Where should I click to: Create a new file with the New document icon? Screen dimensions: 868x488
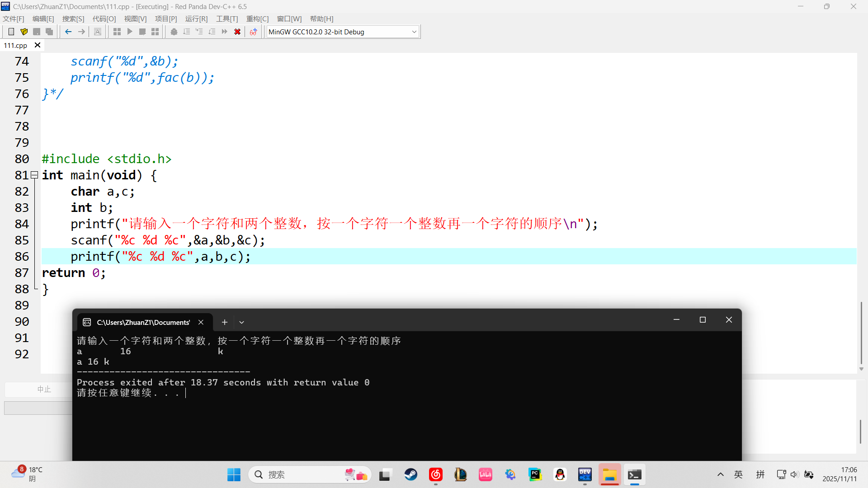pyautogui.click(x=11, y=31)
